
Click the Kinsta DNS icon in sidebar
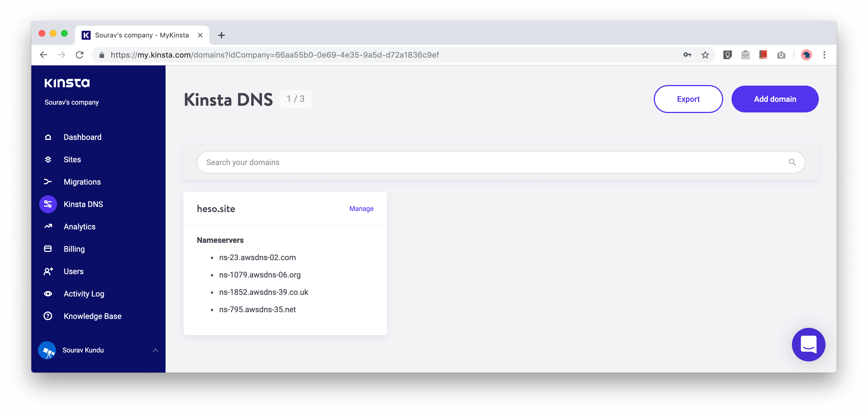click(48, 204)
